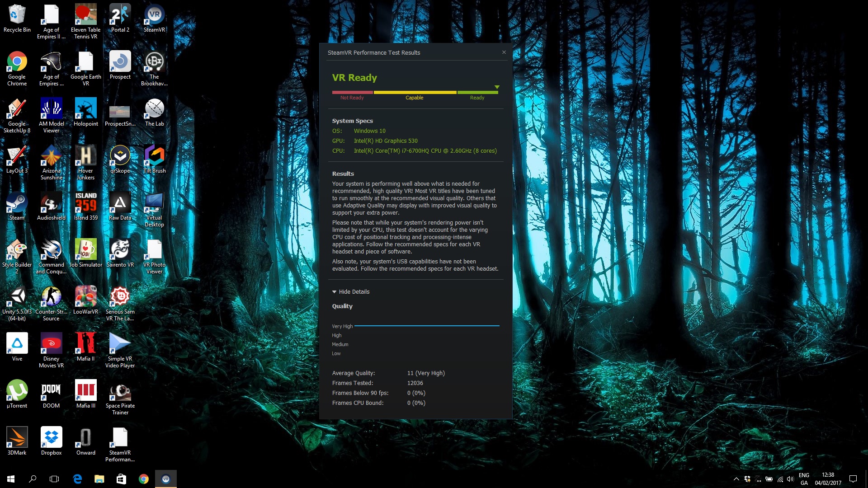868x488 pixels.
Task: Open File Explorer from the taskbar
Action: coord(99,479)
